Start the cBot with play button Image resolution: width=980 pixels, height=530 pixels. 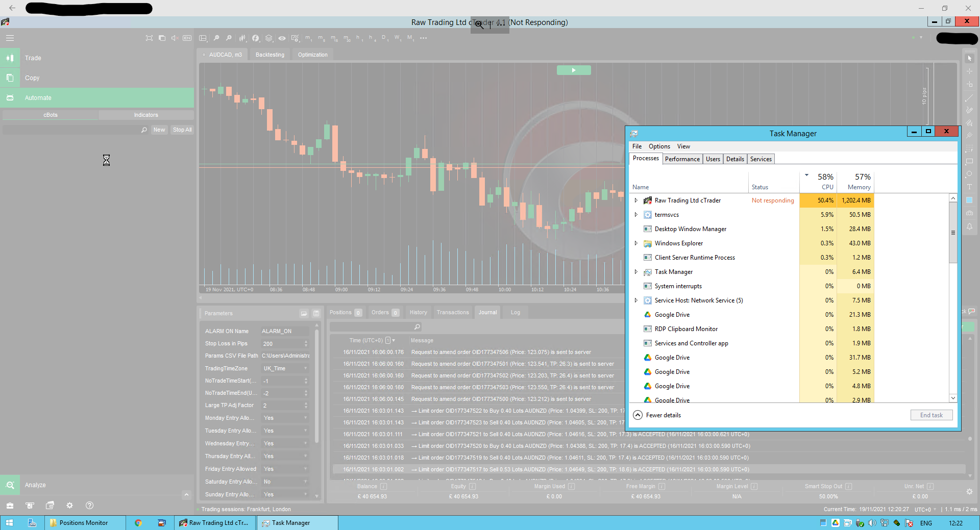574,70
